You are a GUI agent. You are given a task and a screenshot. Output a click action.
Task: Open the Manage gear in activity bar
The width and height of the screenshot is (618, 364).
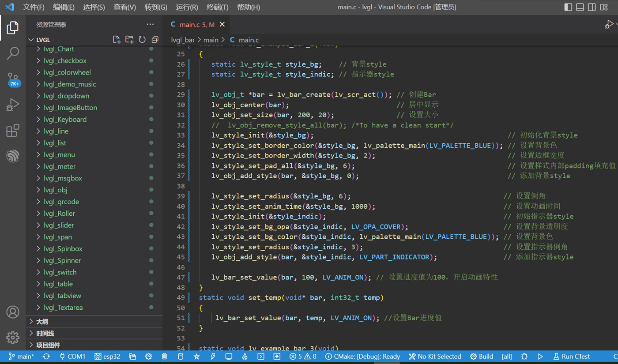coord(13,338)
